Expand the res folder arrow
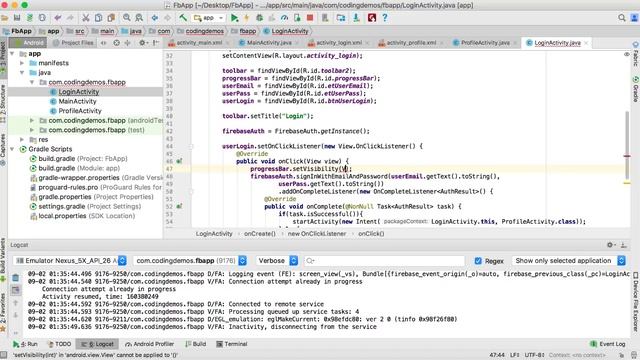Viewport: 640px width, 360px height. click(22, 140)
